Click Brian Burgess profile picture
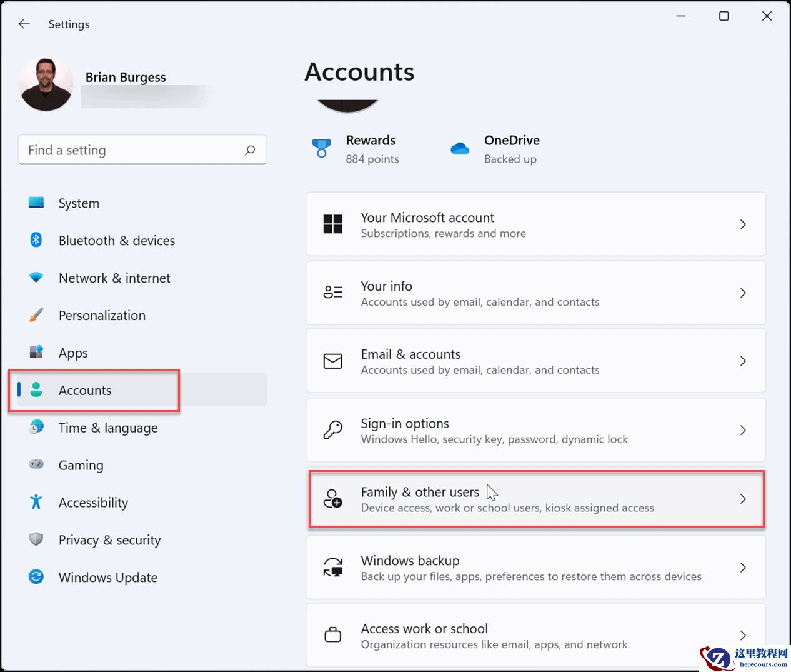791x672 pixels. tap(46, 84)
